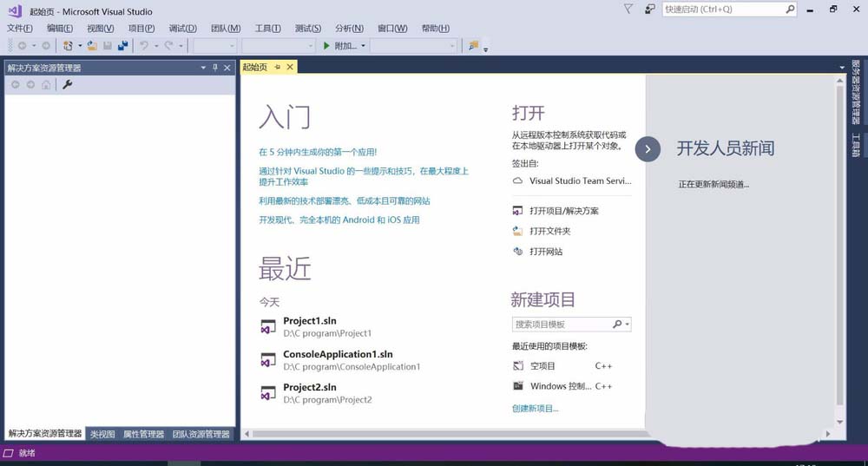
Task: Pin the 起始页 start page tab
Action: click(x=278, y=67)
